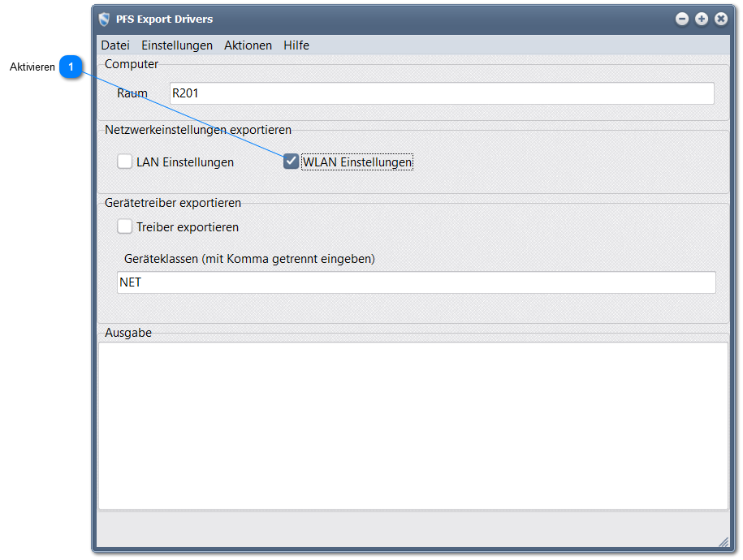The image size is (743, 560).
Task: Maximize the window using the plus button
Action: click(x=702, y=19)
